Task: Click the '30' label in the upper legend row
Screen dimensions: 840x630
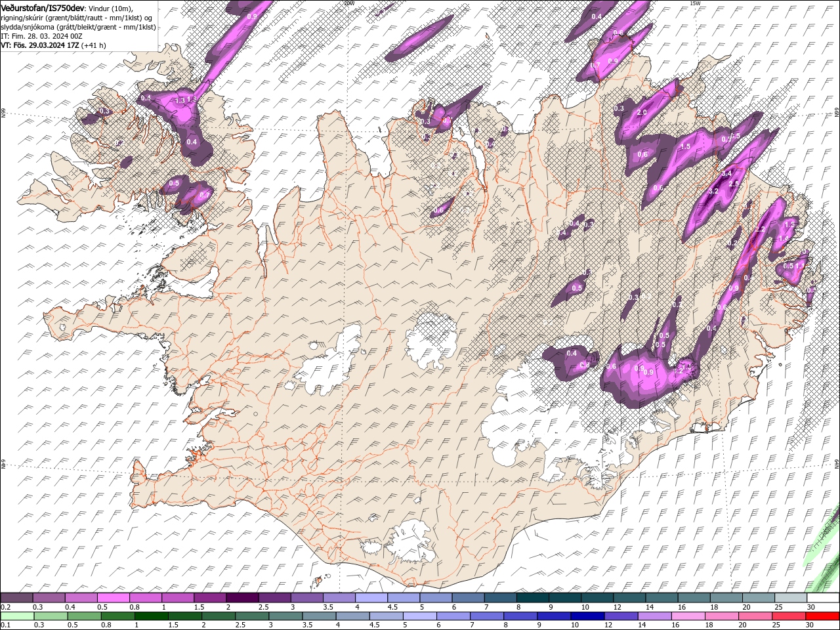Action: pyautogui.click(x=810, y=607)
